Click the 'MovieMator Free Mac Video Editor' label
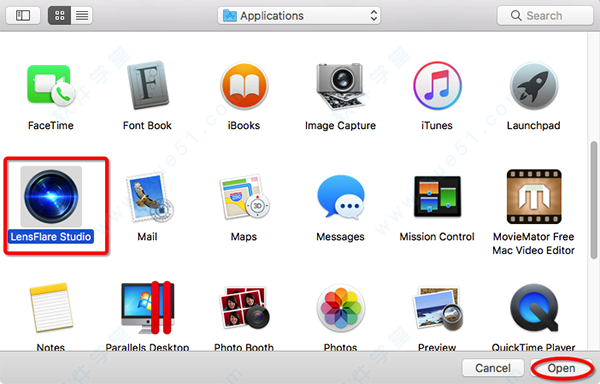The image size is (600, 384). click(x=533, y=244)
